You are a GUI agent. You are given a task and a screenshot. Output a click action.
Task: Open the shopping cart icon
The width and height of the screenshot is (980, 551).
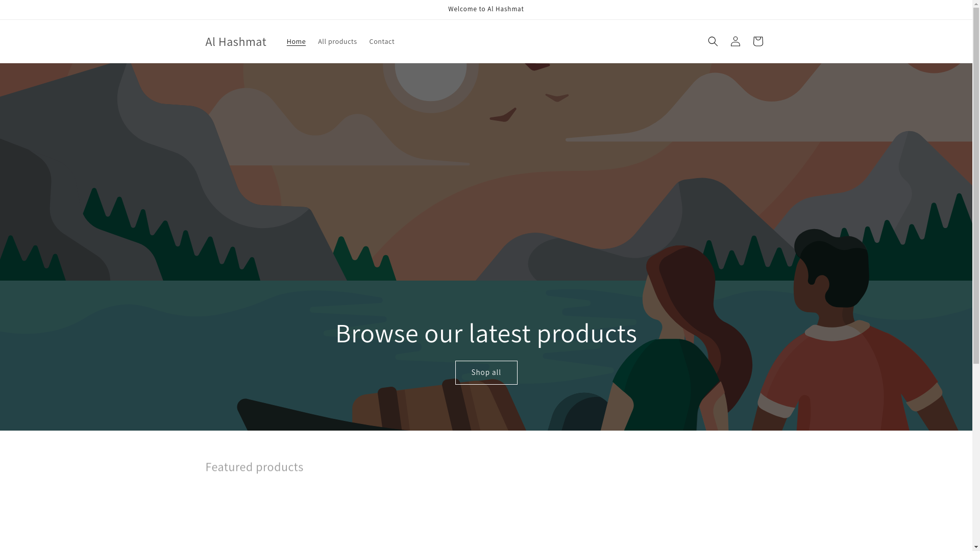click(757, 41)
